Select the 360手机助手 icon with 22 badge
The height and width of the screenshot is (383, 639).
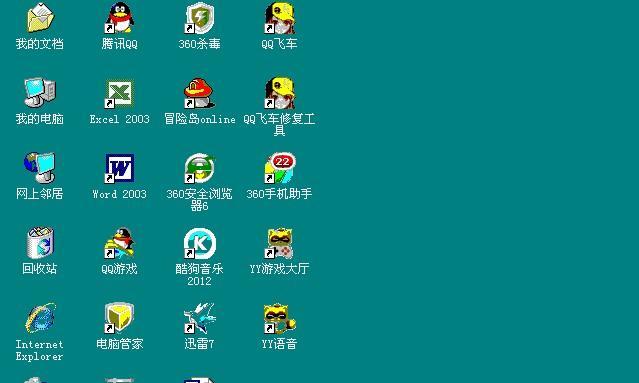(280, 168)
